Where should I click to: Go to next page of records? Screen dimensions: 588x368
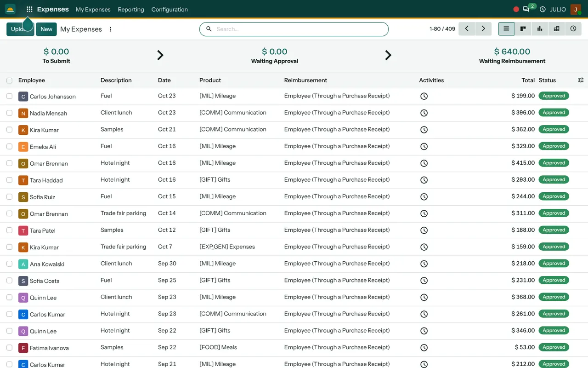pyautogui.click(x=483, y=29)
